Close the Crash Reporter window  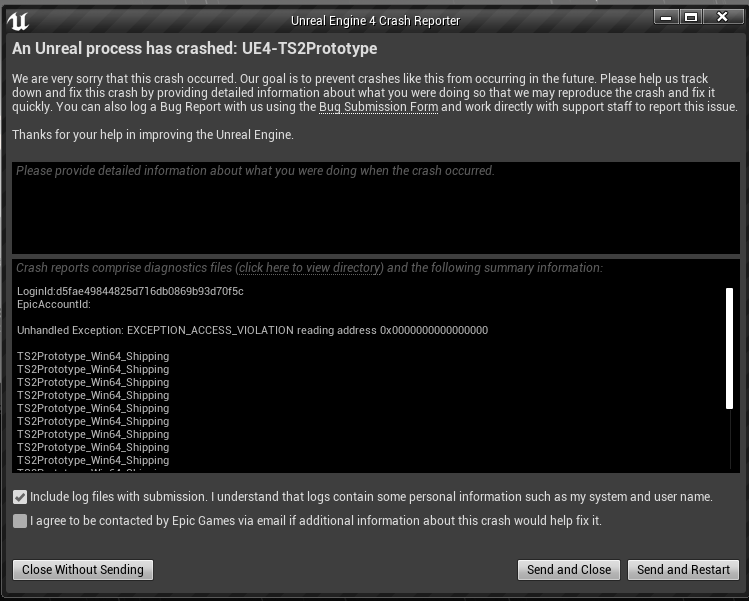(722, 17)
